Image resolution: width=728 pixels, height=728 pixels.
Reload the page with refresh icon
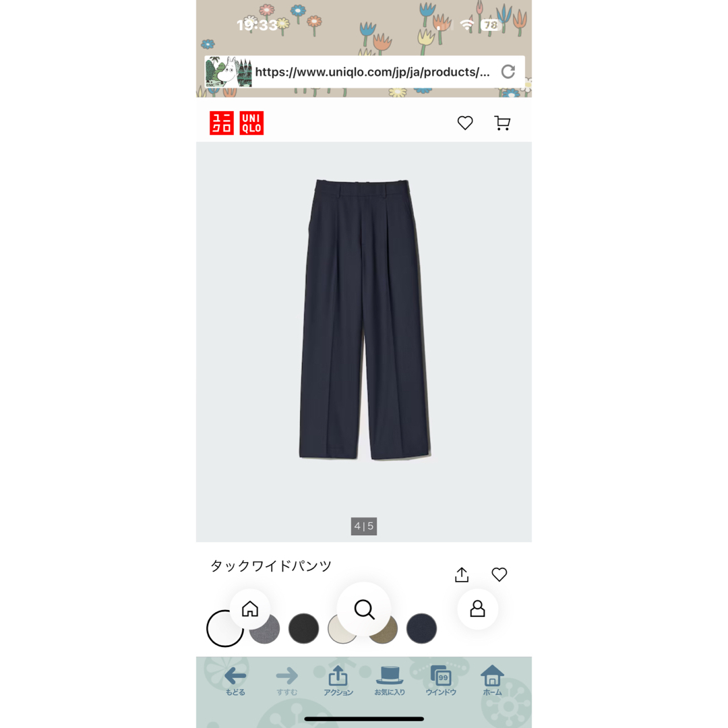(x=508, y=71)
